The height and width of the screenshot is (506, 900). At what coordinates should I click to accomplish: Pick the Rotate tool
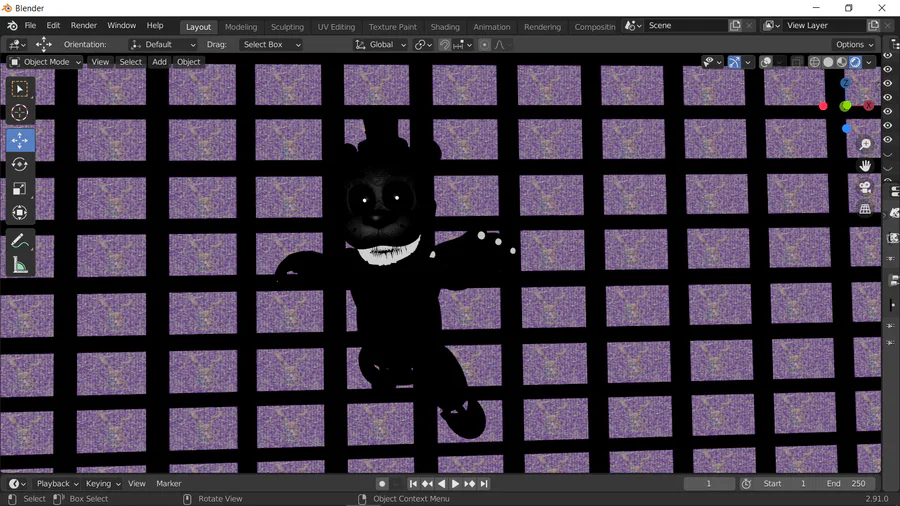pyautogui.click(x=20, y=164)
